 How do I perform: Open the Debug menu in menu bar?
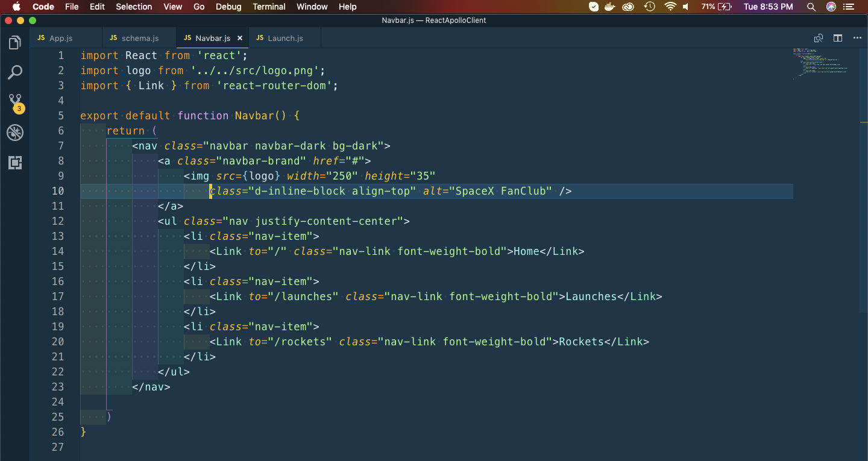click(x=228, y=7)
